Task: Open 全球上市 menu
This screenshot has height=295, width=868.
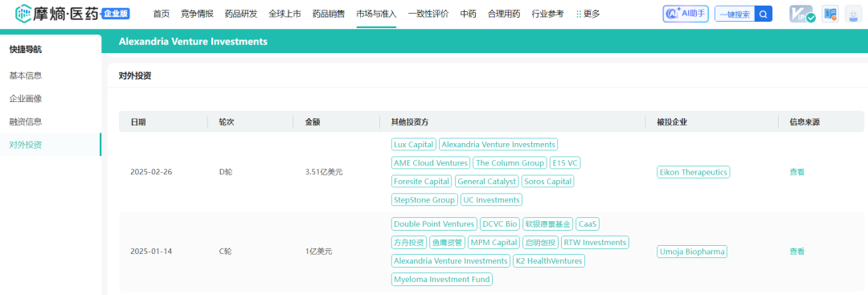Action: pyautogui.click(x=285, y=14)
